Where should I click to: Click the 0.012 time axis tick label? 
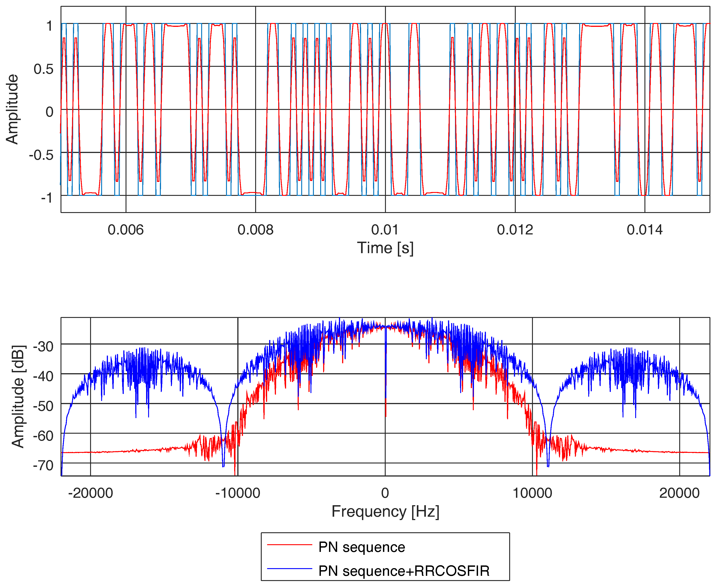coord(515,230)
